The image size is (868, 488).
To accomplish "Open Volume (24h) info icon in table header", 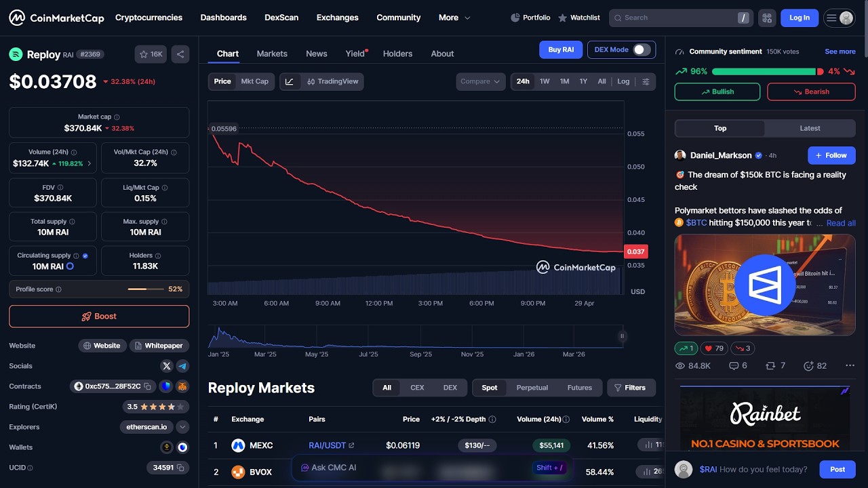I will point(566,420).
